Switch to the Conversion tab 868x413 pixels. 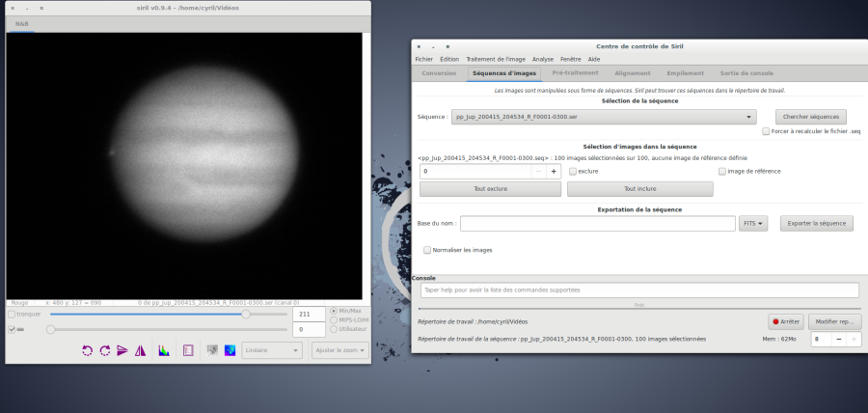[x=439, y=73]
